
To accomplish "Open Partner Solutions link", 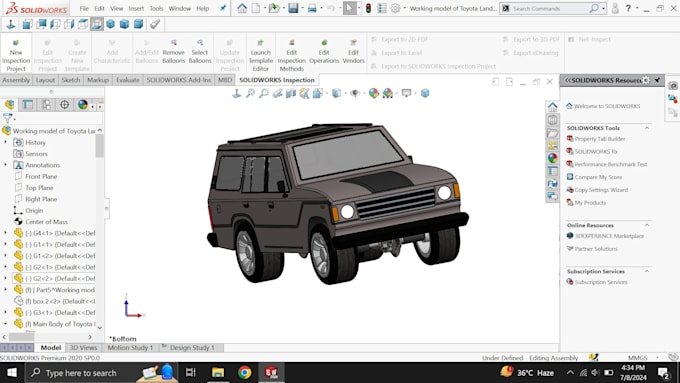I will tap(596, 249).
